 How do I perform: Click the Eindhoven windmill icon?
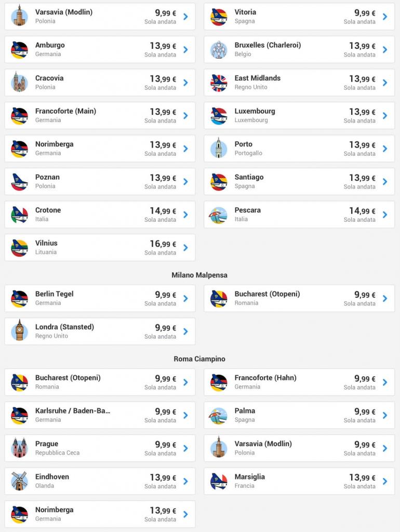tap(19, 481)
